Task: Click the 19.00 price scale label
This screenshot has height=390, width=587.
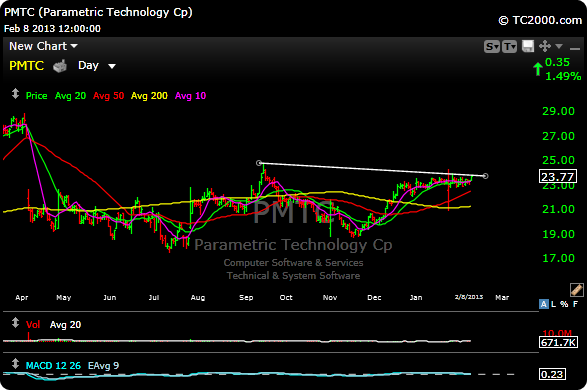Action: point(558,234)
